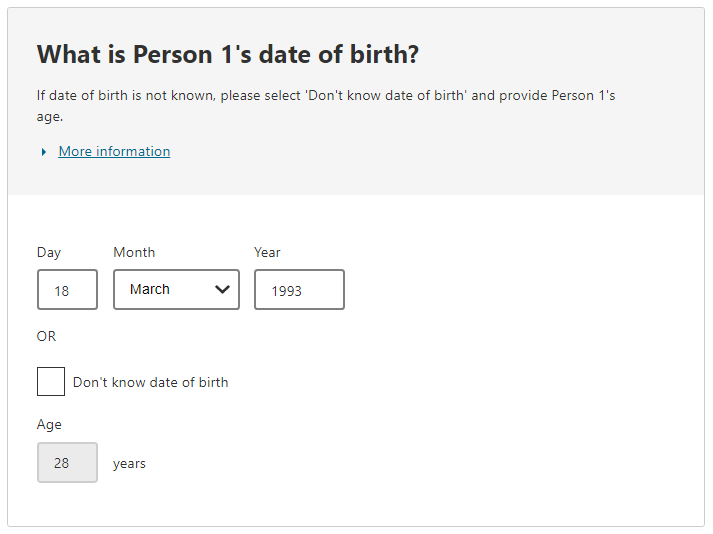Click the "What is Person 1's date of birth?" heading
Image resolution: width=713 pixels, height=534 pixels.
click(x=228, y=55)
